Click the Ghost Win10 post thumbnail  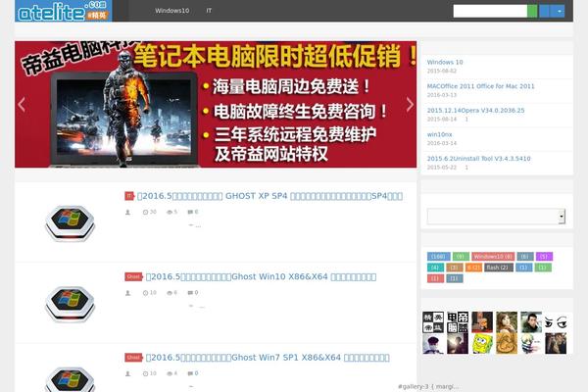(70, 304)
